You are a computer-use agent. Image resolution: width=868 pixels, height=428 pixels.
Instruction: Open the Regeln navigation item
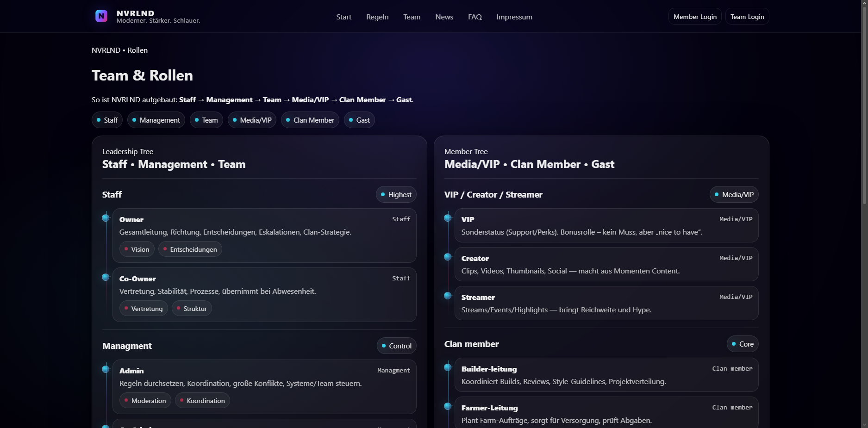(377, 17)
